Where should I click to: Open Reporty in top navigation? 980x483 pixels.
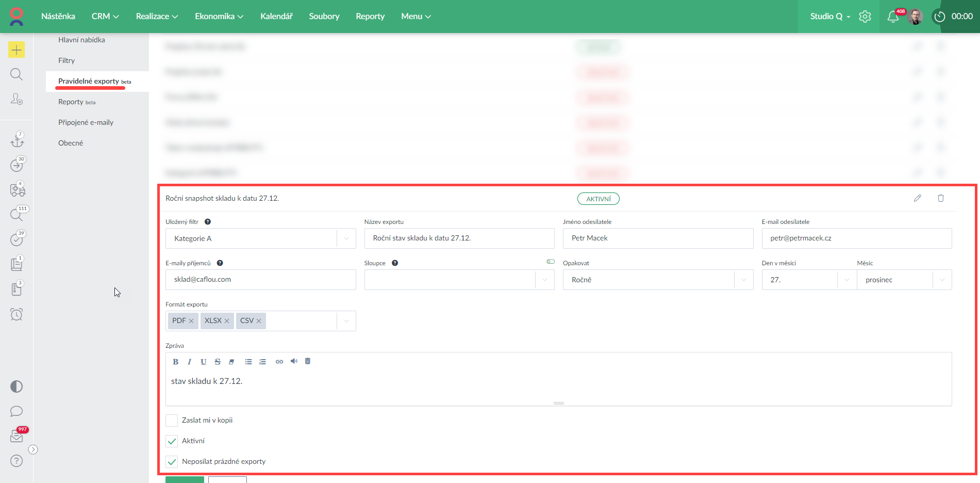(370, 17)
